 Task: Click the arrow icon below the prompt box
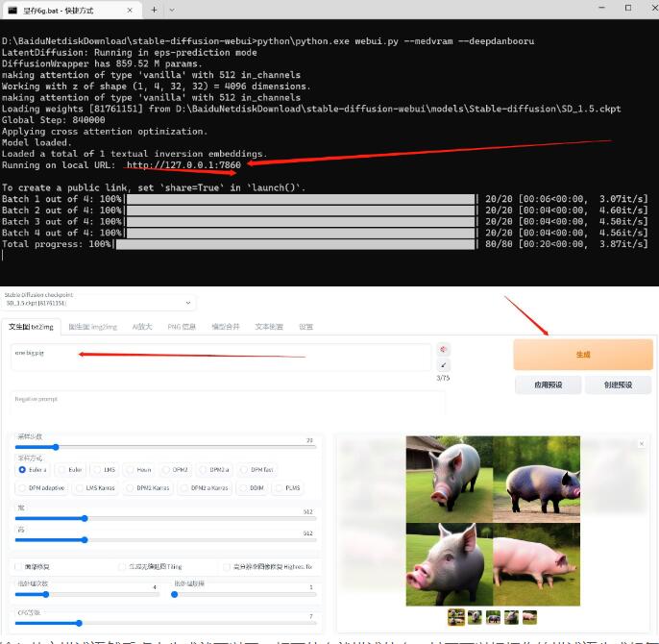(444, 365)
